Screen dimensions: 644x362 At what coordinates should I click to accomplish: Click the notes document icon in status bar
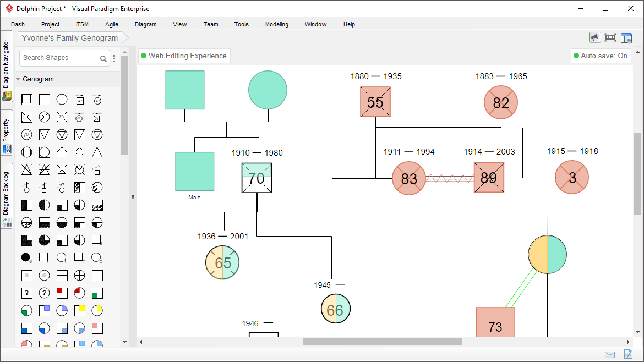(x=627, y=354)
